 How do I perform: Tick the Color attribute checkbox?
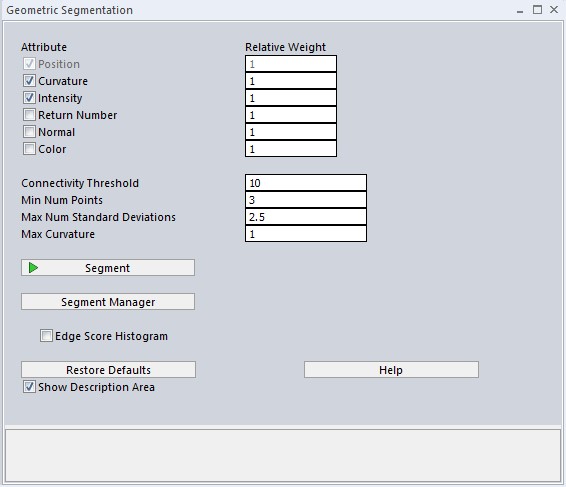(29, 149)
